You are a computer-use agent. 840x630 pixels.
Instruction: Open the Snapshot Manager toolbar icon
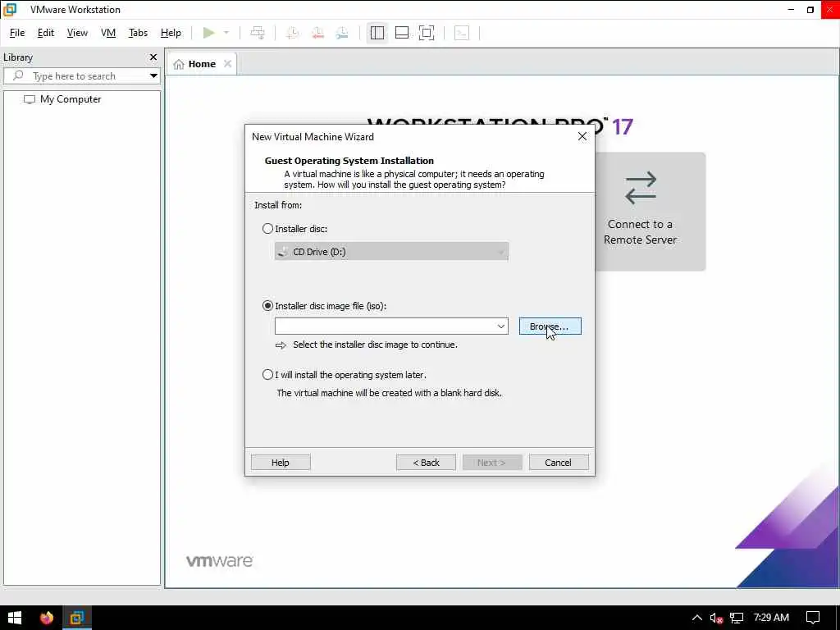click(342, 33)
